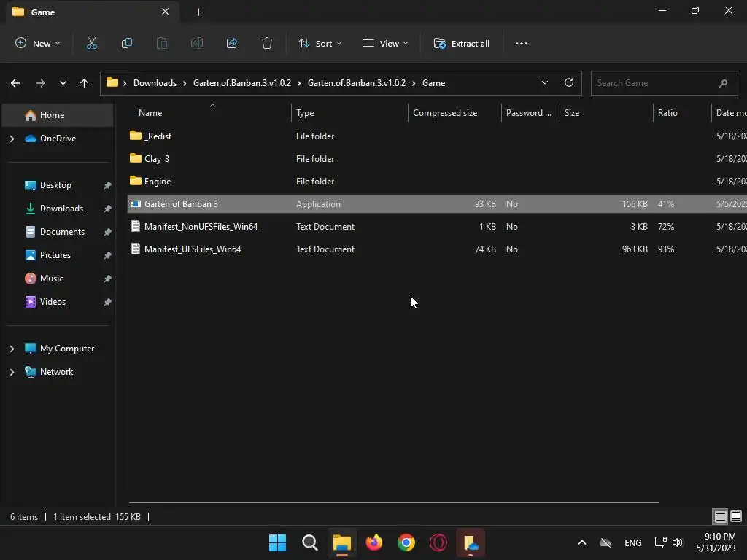Click the Game breadcrumb segment
The height and width of the screenshot is (560, 747).
pyautogui.click(x=433, y=83)
